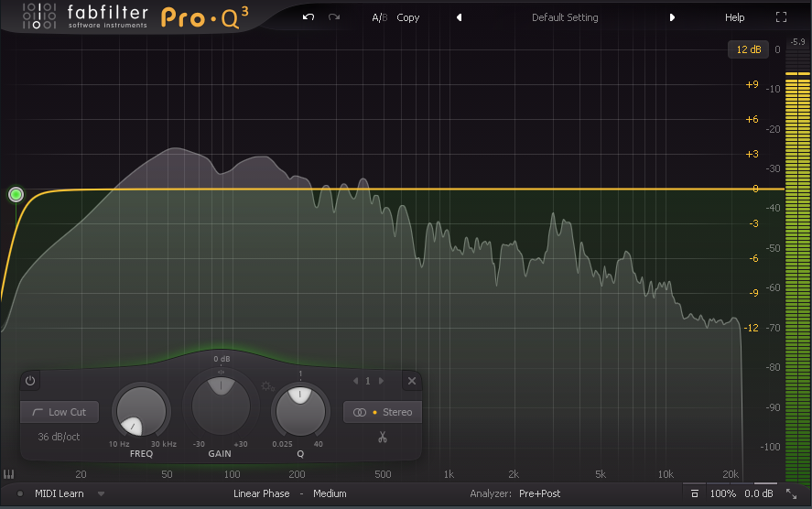812x509 pixels.
Task: Enter full screen mode
Action: pyautogui.click(x=782, y=17)
